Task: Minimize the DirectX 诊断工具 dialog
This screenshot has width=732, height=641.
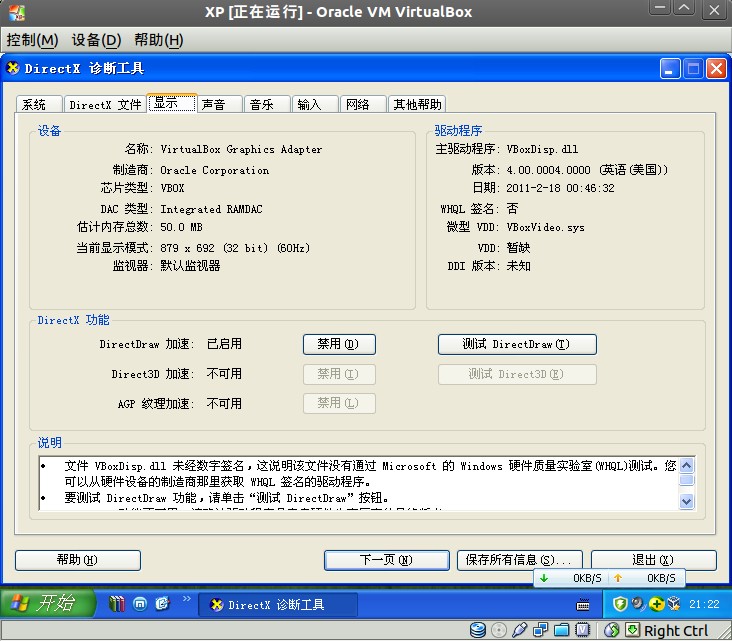Action: tap(669, 69)
